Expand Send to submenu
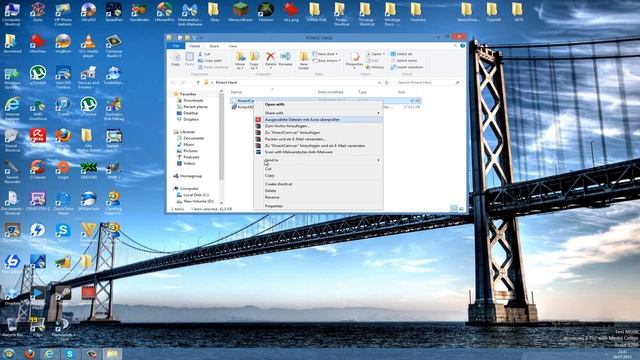The height and width of the screenshot is (360, 640). 318,160
